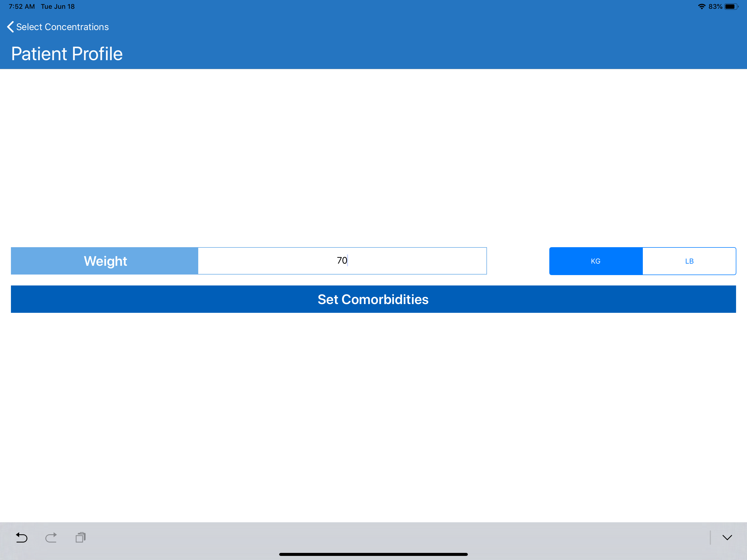
Task: Tap the 83% battery percentage
Action: (715, 6)
